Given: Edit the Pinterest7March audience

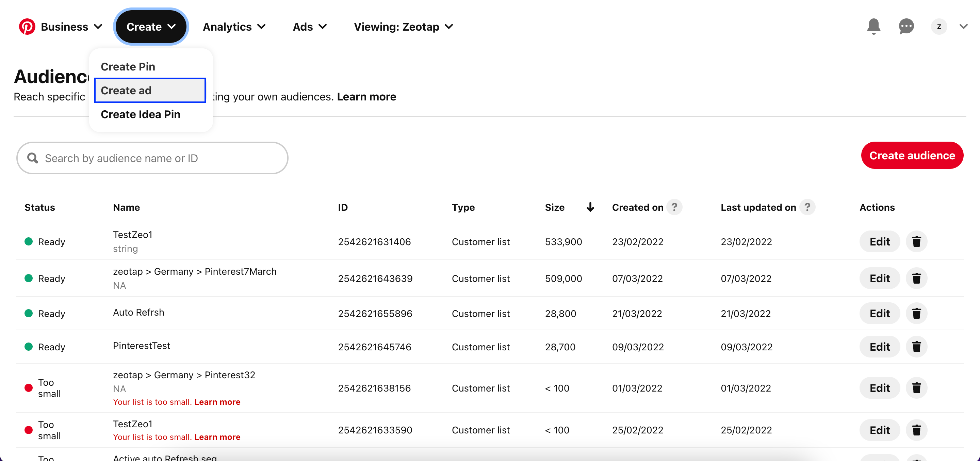Looking at the screenshot, I should tap(880, 278).
